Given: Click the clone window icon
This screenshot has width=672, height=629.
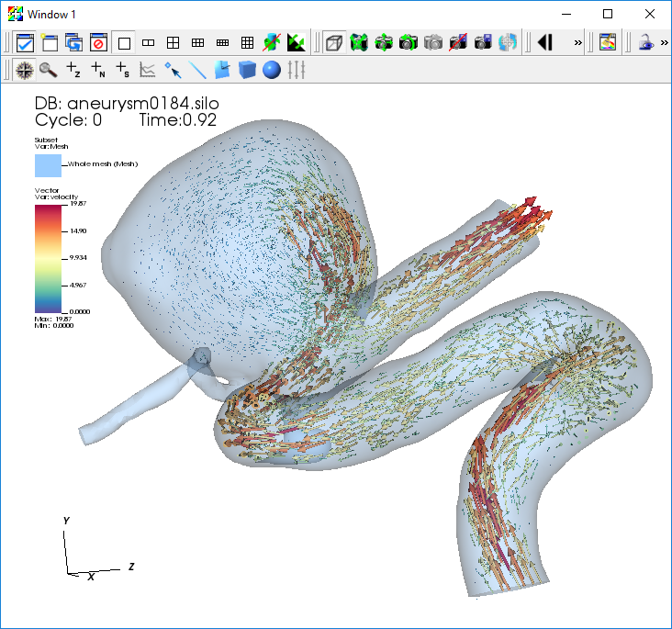Looking at the screenshot, I should pyautogui.click(x=74, y=42).
